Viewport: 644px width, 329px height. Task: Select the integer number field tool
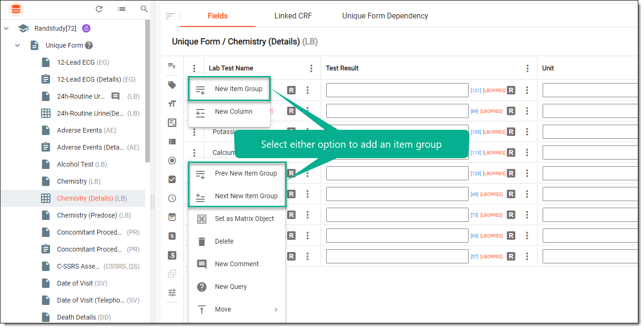tap(172, 236)
